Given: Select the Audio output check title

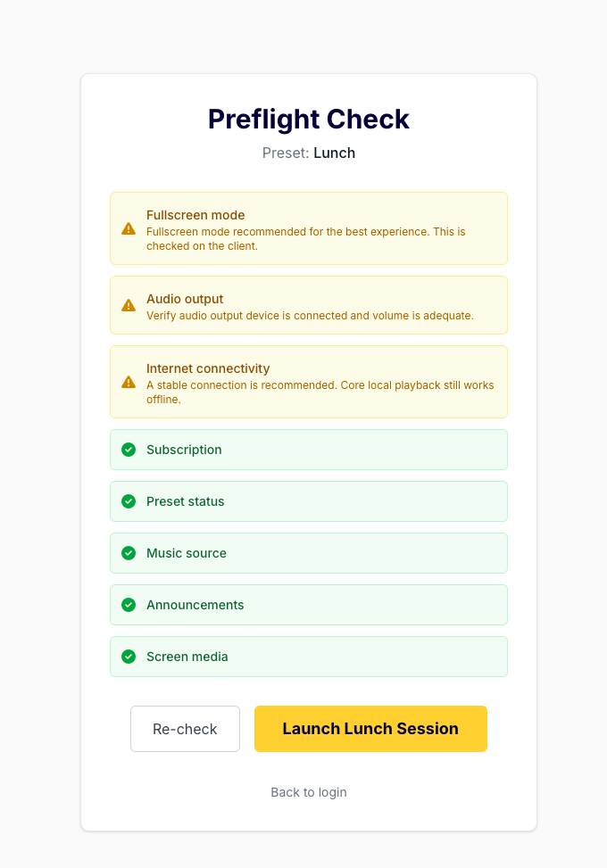Looking at the screenshot, I should [185, 299].
